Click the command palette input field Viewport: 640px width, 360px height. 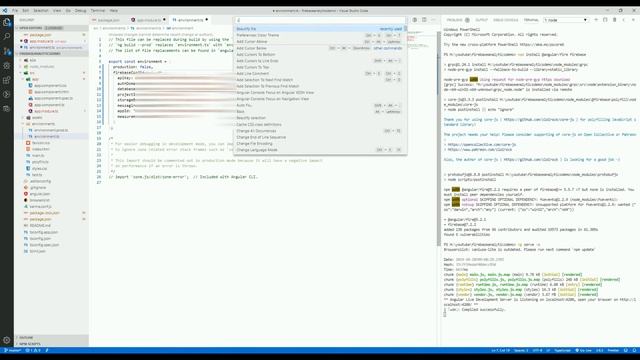tap(320, 20)
